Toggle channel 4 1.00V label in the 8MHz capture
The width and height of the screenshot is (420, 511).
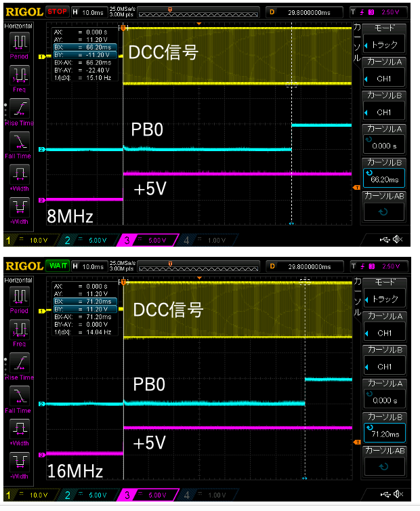pos(216,241)
